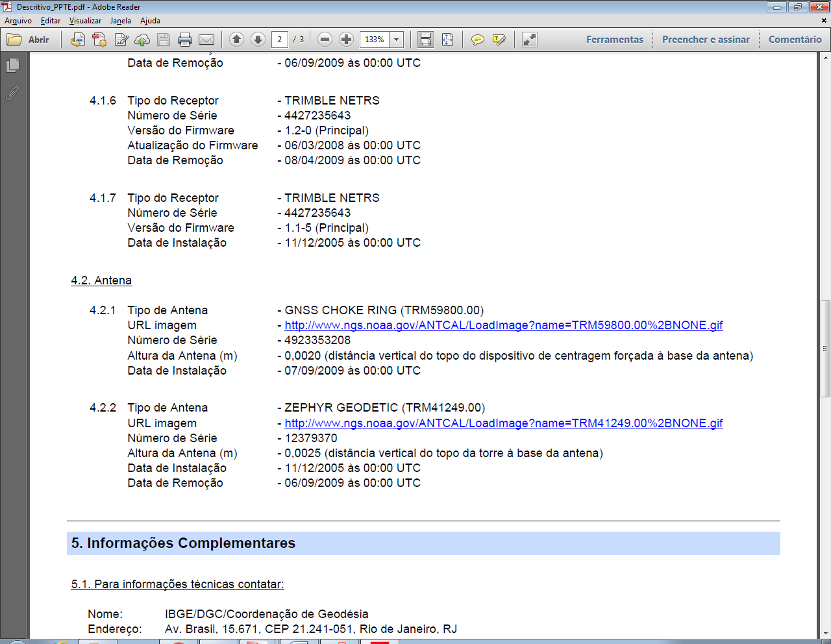Show attachments paperclip sidebar icon

click(12, 93)
